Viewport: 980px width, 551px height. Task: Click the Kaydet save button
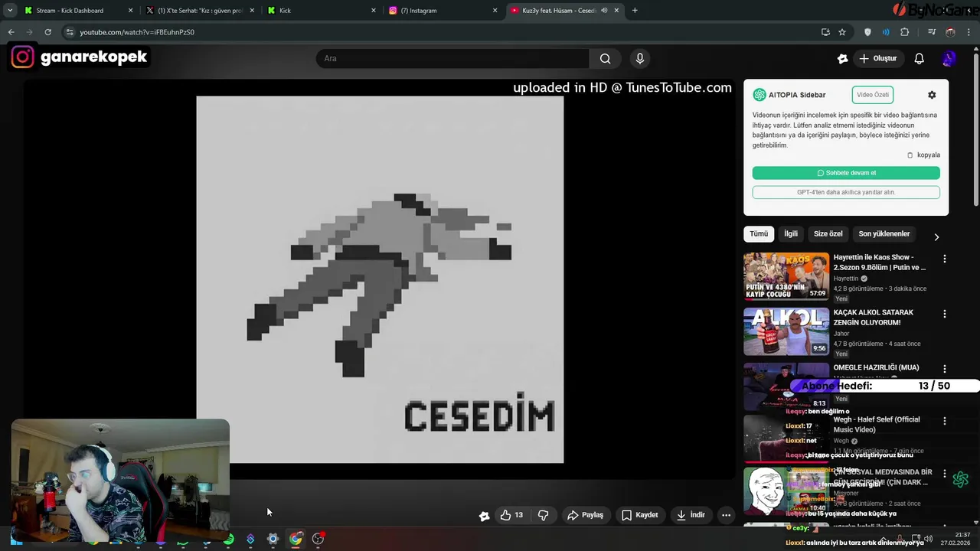pos(640,515)
